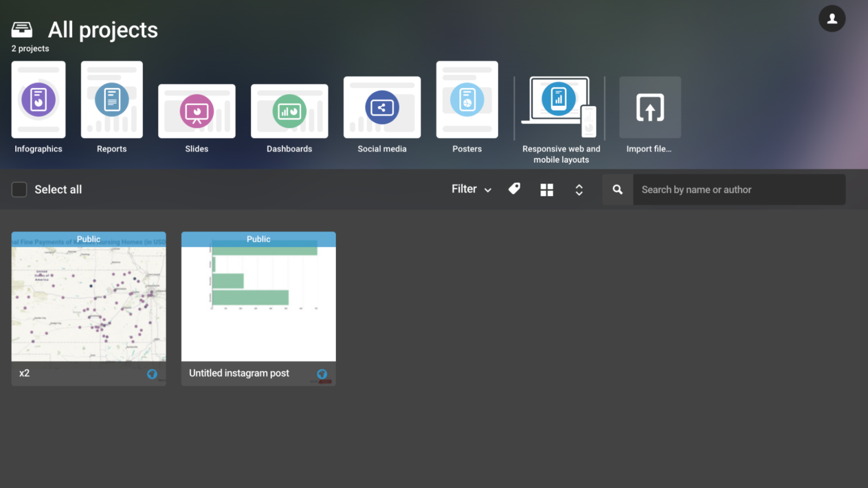Image resolution: width=868 pixels, height=488 pixels.
Task: Switch to grid view layout
Action: 546,189
